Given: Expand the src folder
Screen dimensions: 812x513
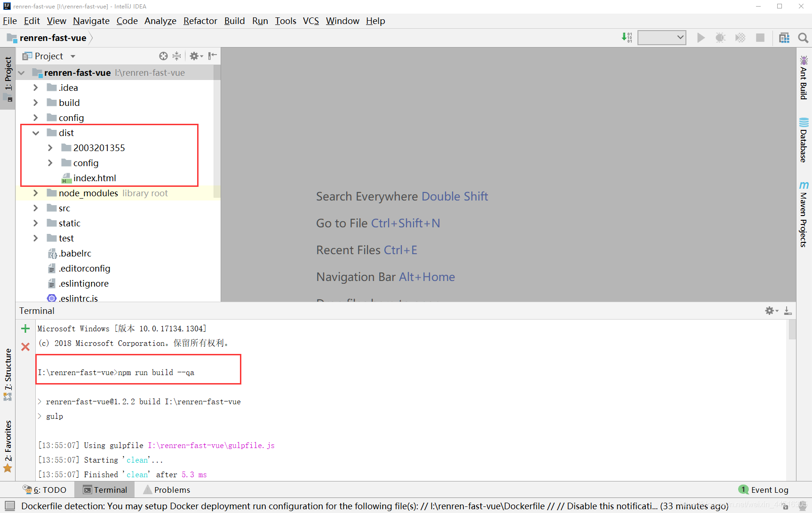Looking at the screenshot, I should coord(36,208).
